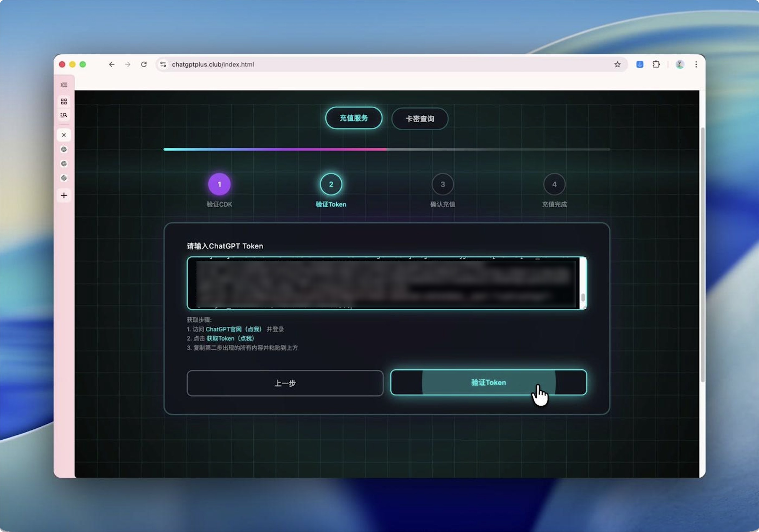
Task: Add a new tab with plus icon
Action: click(64, 196)
